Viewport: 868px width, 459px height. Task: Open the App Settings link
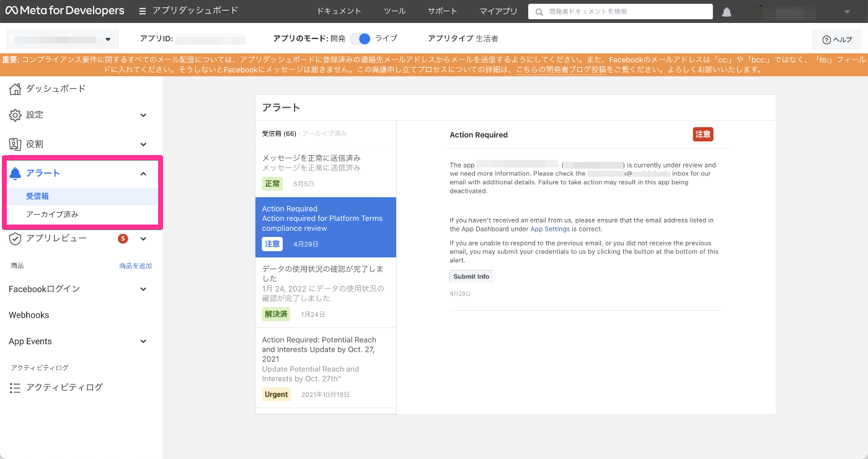[550, 229]
